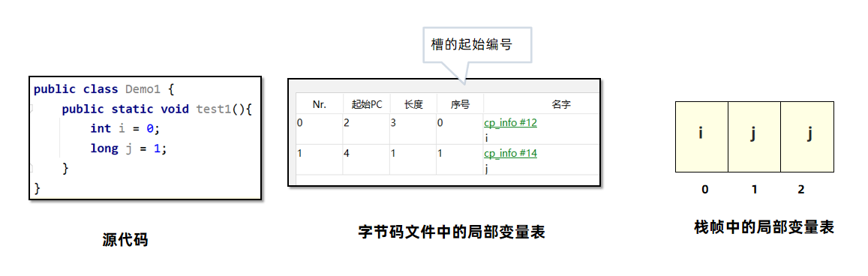Screen dimensions: 868x276
Task: Open the cp_info #14 link
Action: [x=510, y=153]
